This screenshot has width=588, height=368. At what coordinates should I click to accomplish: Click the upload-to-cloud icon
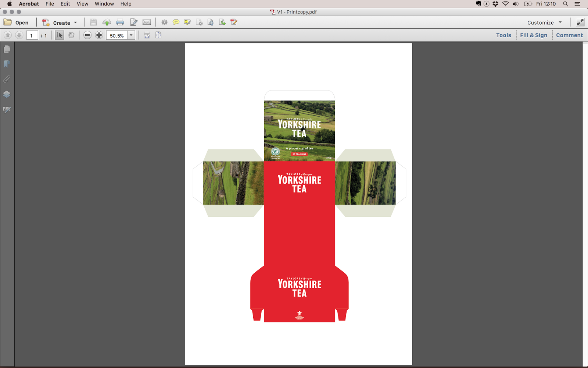(107, 22)
